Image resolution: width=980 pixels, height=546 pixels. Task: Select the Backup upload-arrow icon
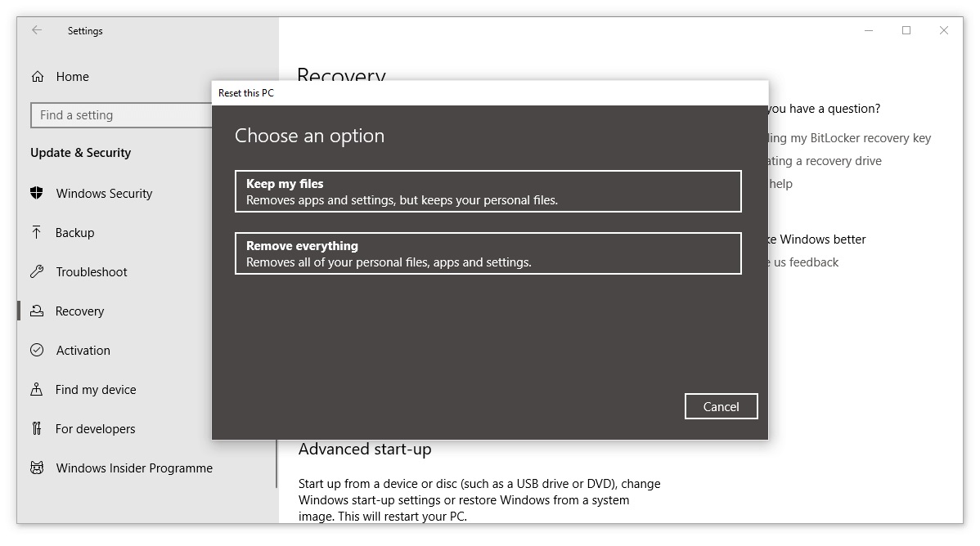(x=37, y=233)
